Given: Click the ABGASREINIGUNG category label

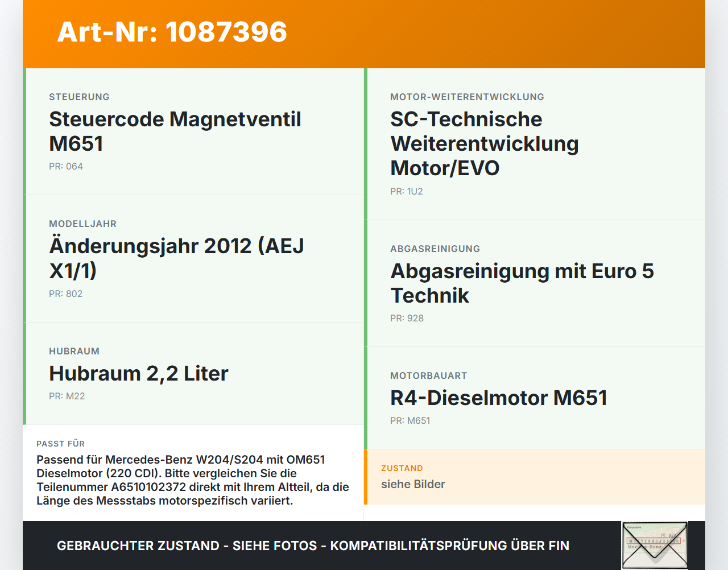Looking at the screenshot, I should pyautogui.click(x=435, y=249).
